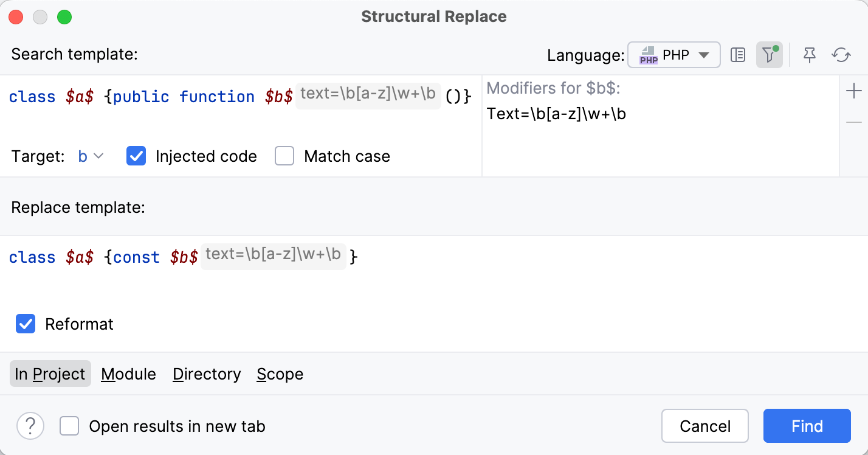Click the Text modifier entry for $b$

[556, 114]
